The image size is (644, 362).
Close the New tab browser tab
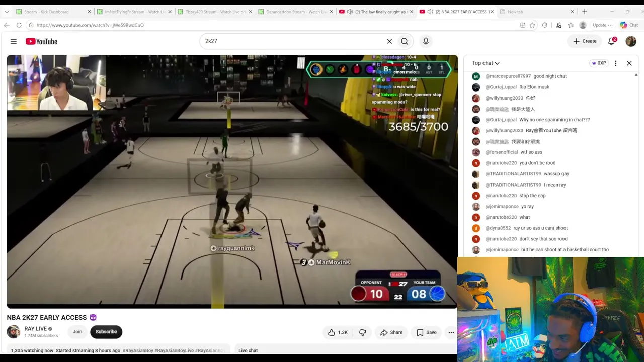pyautogui.click(x=572, y=12)
